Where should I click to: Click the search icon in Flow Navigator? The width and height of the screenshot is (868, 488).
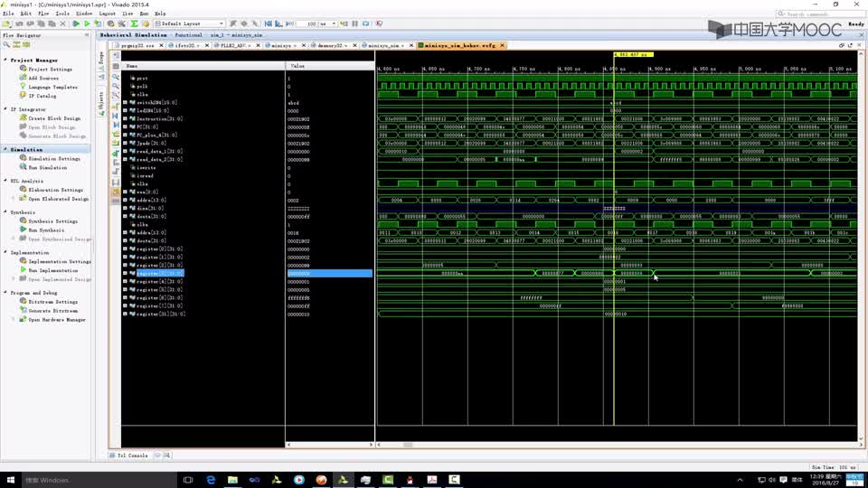tap(6, 44)
